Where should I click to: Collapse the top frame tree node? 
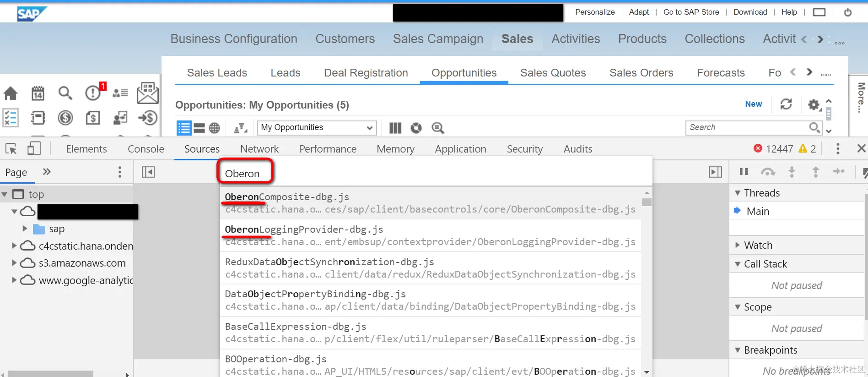click(x=5, y=194)
